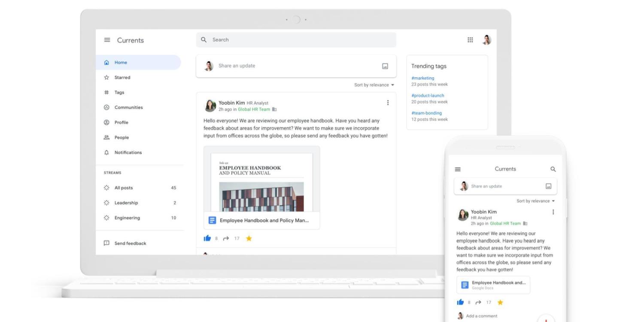Open Notifications in the left sidebar

pos(128,152)
